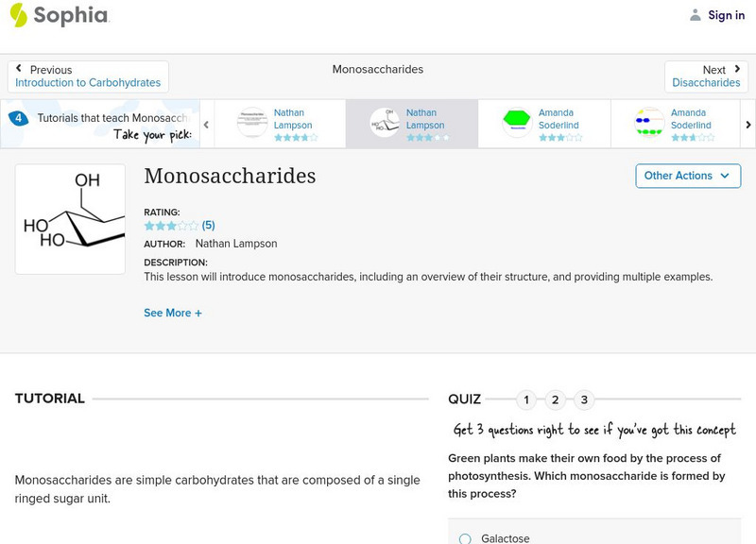Open the Other Actions dropdown

coord(687,176)
